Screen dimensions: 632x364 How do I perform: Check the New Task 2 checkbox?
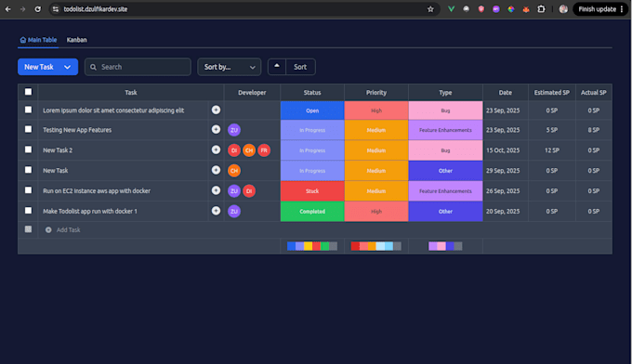pos(28,149)
